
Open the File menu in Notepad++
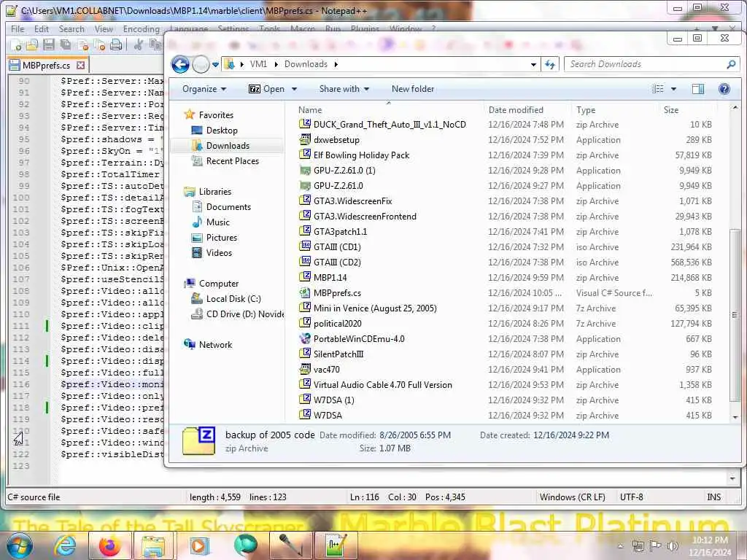pos(18,29)
